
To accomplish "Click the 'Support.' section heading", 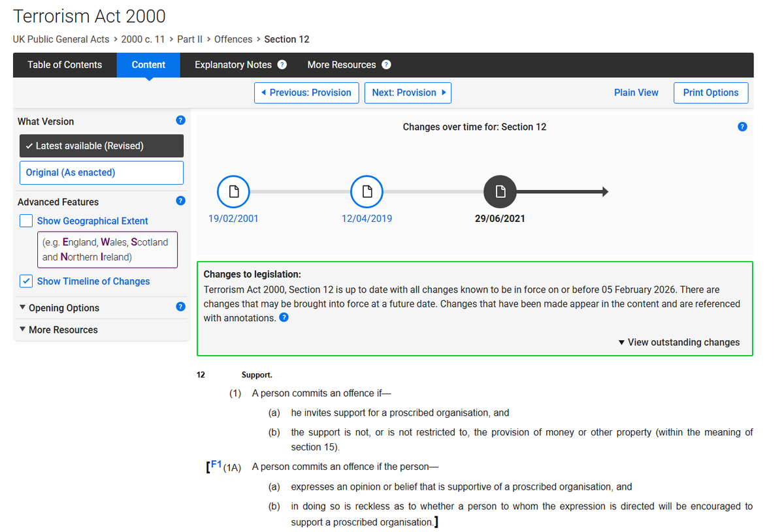I will (257, 375).
